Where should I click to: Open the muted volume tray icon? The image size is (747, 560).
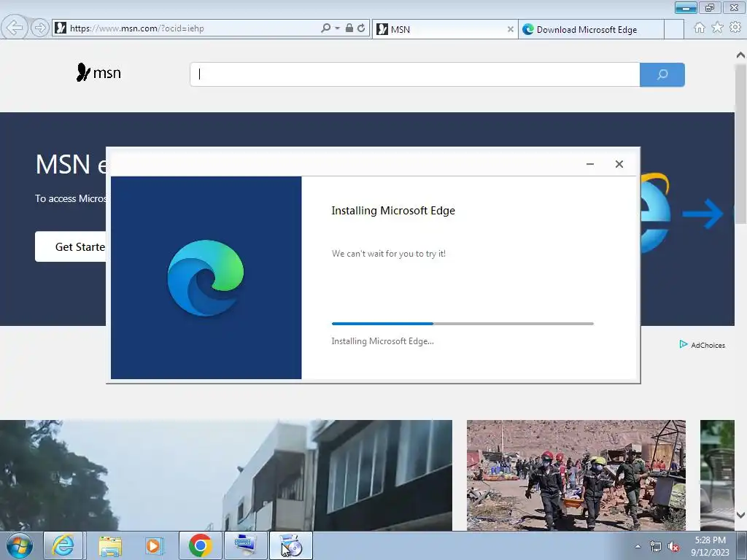pos(673,547)
